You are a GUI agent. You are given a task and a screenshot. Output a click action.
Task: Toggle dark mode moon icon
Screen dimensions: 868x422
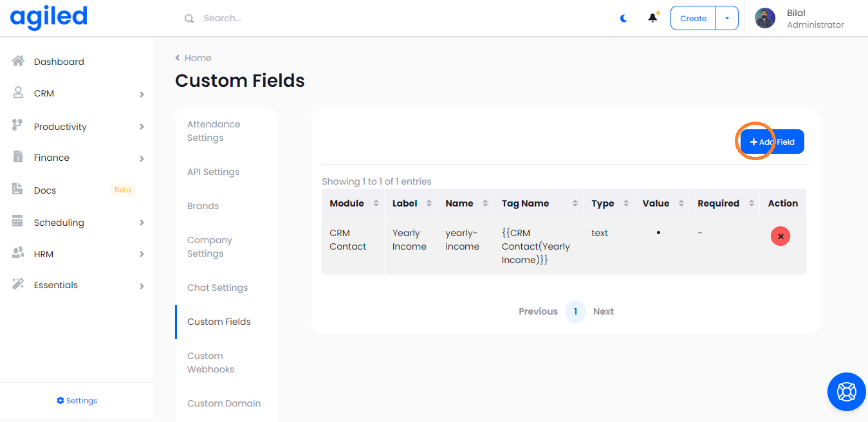pos(623,19)
